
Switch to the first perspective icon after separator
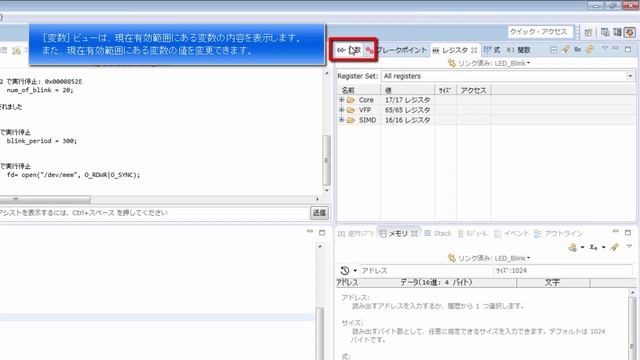[x=605, y=32]
